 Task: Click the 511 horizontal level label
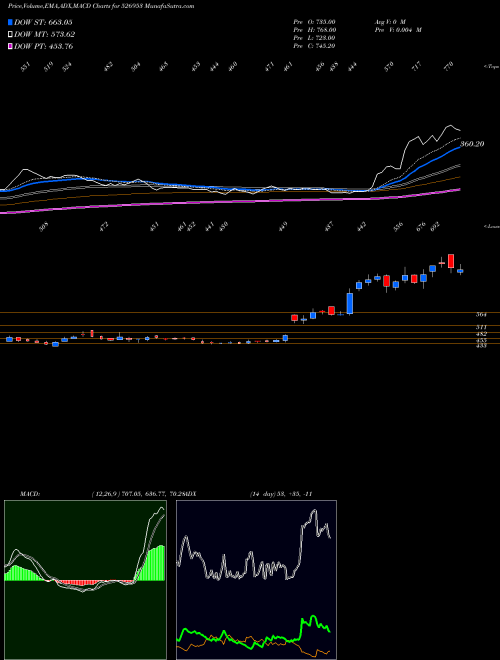coord(481,327)
